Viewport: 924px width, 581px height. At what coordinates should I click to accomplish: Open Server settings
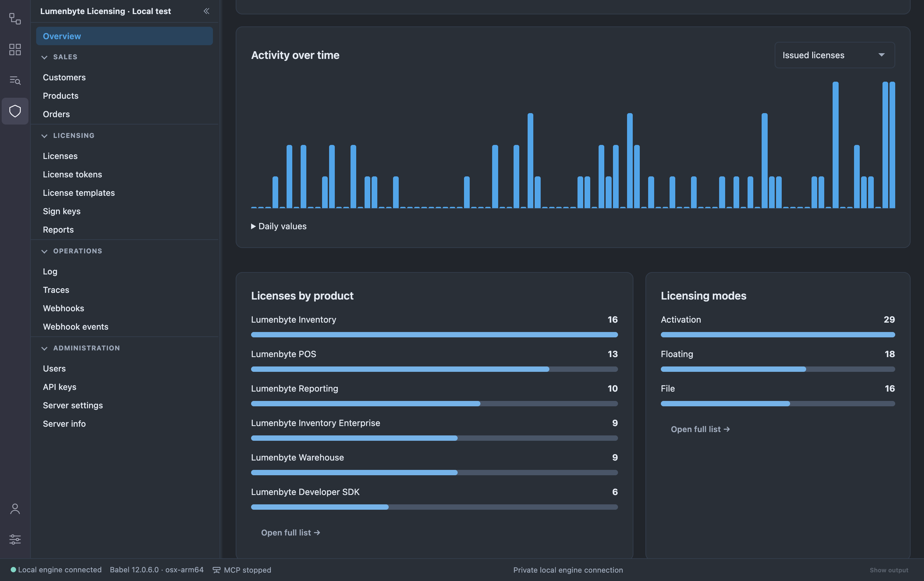click(73, 405)
